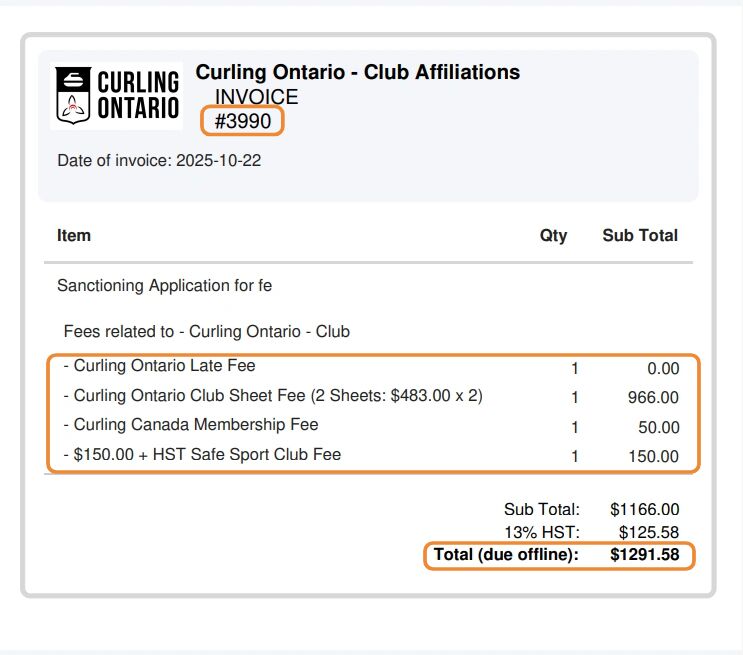
Task: Click the Curling Ontario logo
Action: (117, 95)
